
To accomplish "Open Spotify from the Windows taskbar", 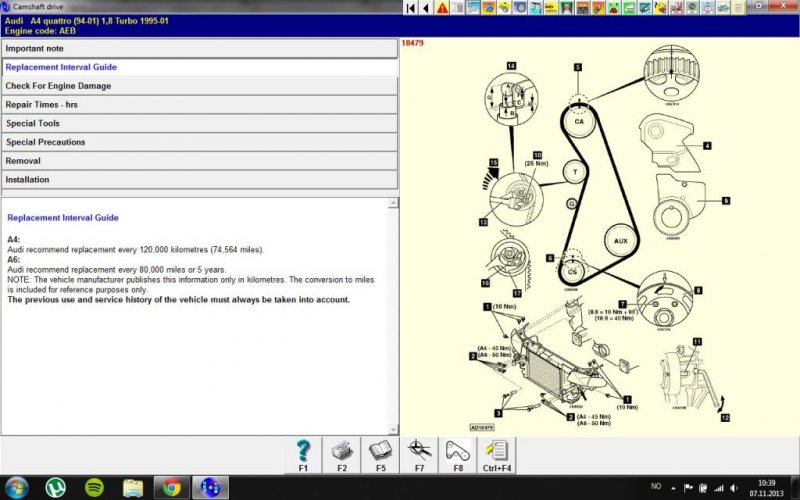I will click(x=95, y=487).
